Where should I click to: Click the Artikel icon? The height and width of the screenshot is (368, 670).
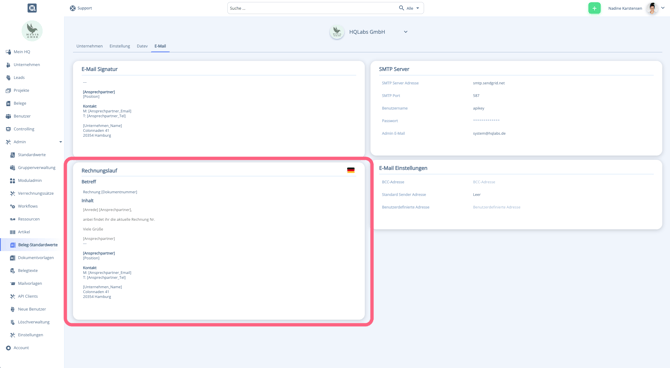tap(12, 232)
